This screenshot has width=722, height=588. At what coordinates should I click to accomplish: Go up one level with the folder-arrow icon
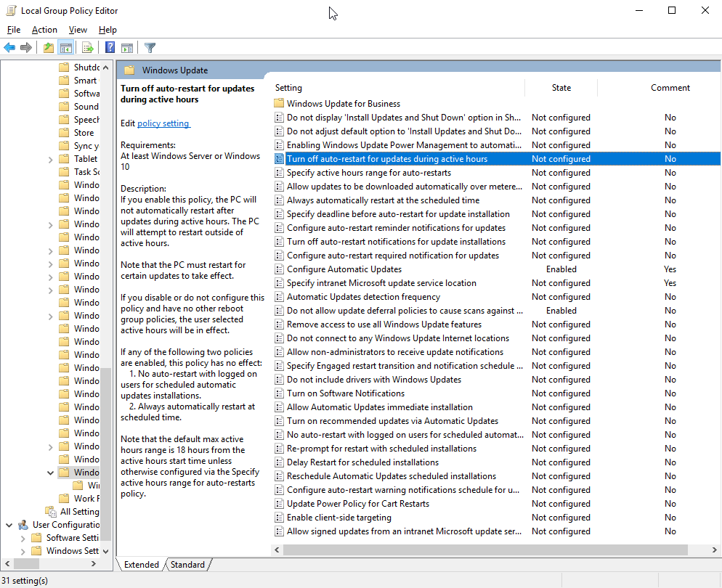(x=49, y=47)
